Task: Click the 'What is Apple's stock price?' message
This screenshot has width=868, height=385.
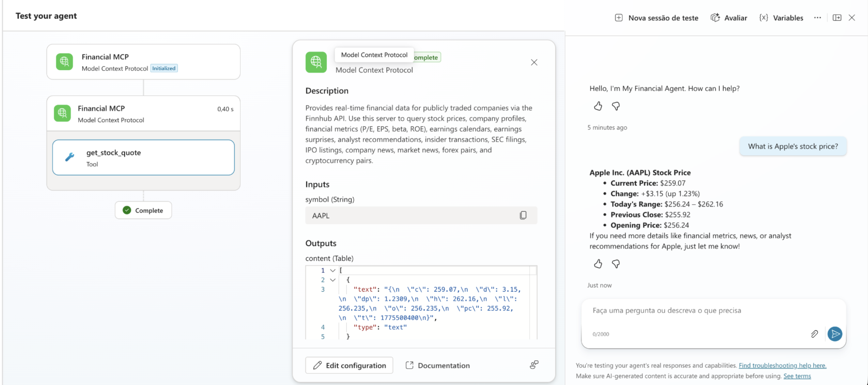Action: (x=793, y=146)
